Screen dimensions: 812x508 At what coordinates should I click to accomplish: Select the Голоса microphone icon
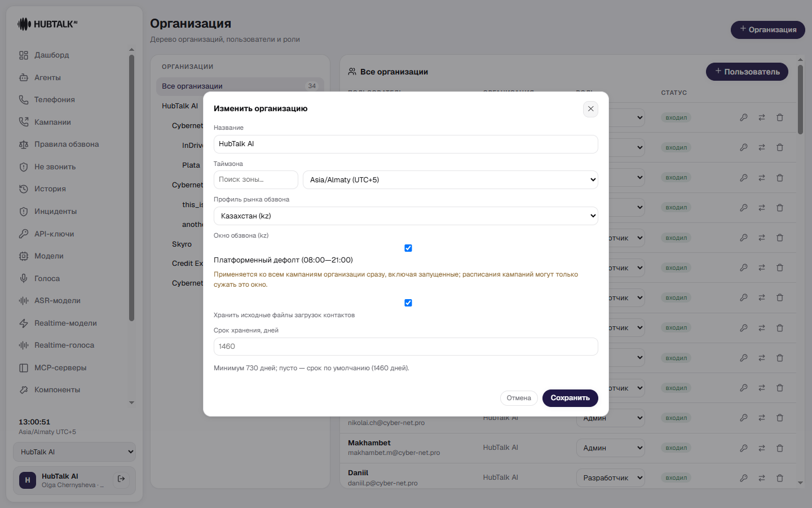tap(24, 278)
